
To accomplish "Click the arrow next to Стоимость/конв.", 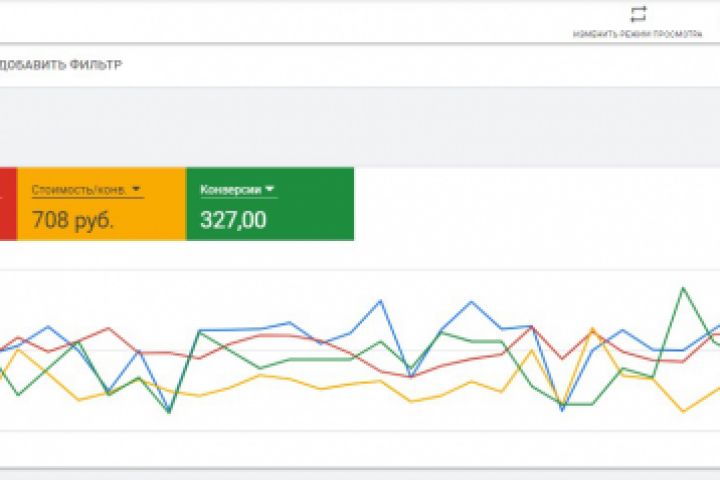I will [136, 189].
